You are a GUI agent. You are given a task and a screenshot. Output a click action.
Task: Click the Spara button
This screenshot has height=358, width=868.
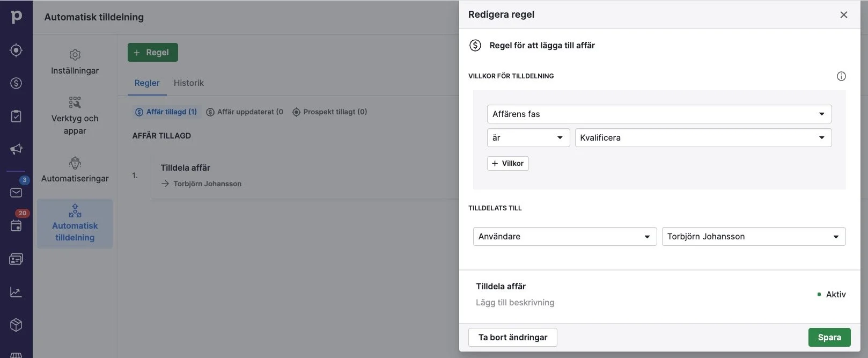(829, 337)
